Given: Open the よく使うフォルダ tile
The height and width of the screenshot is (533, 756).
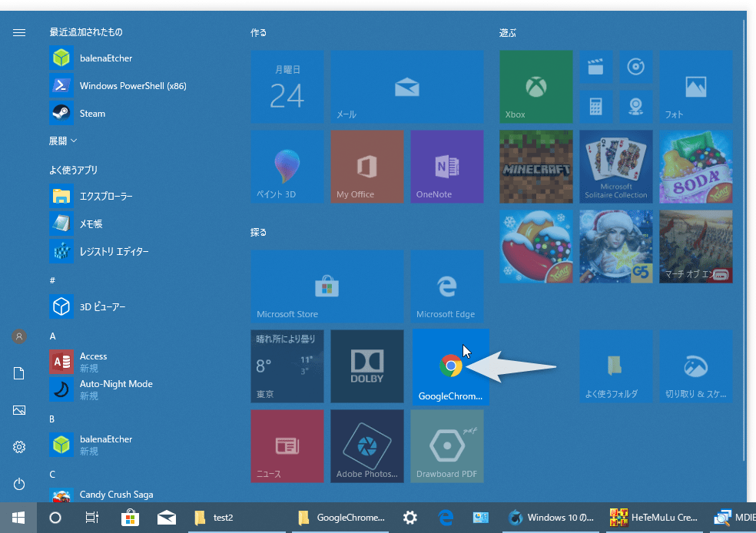Looking at the screenshot, I should point(615,366).
